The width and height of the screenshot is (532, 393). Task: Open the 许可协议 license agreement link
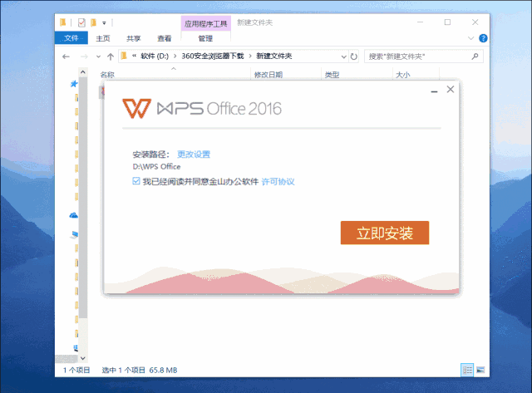278,182
